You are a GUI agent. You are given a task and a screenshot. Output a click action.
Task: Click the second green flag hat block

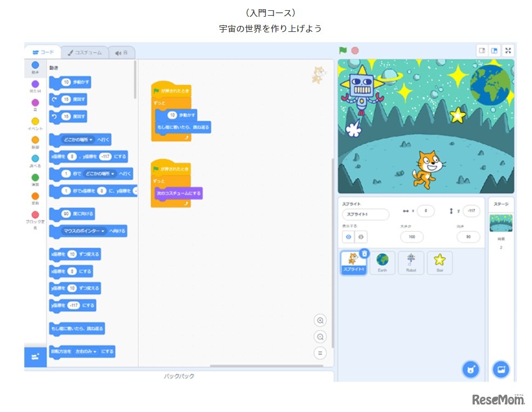coord(171,168)
